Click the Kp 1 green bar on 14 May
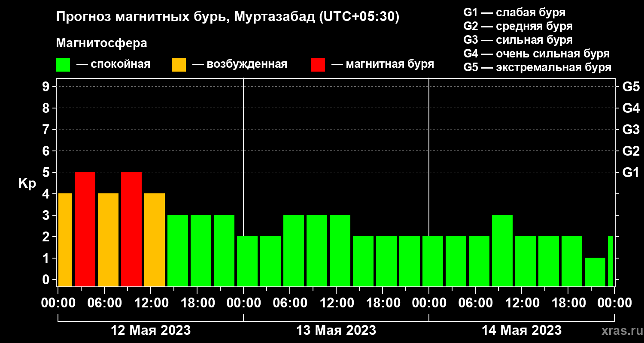 click(595, 272)
